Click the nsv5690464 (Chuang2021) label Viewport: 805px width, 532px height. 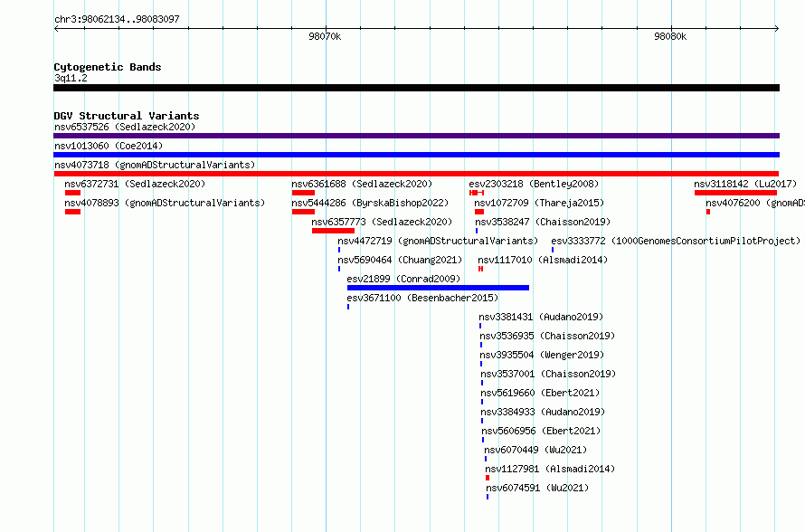click(400, 260)
